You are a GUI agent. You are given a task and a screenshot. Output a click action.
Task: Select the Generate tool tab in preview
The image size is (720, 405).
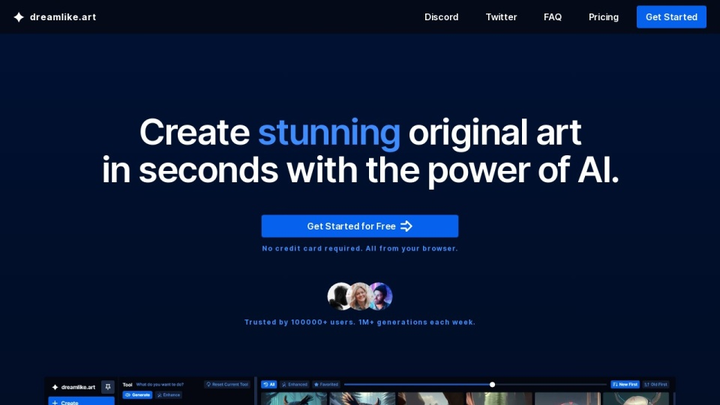(x=138, y=395)
